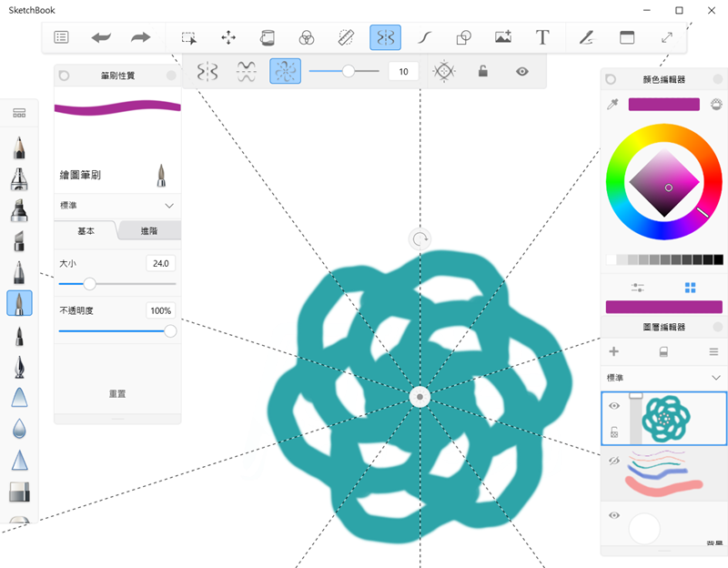Undo the last stroke with back arrow
The width and height of the screenshot is (728, 568).
(100, 37)
